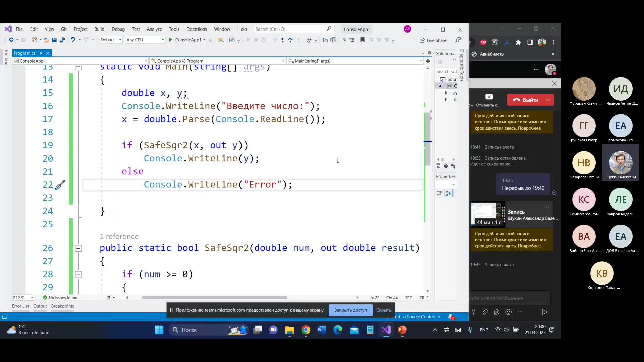Collapse Main method outlining box

point(78,67)
